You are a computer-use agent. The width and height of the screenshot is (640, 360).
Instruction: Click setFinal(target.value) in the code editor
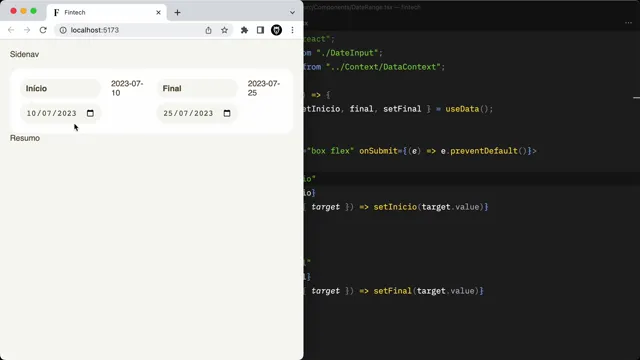[427, 291]
